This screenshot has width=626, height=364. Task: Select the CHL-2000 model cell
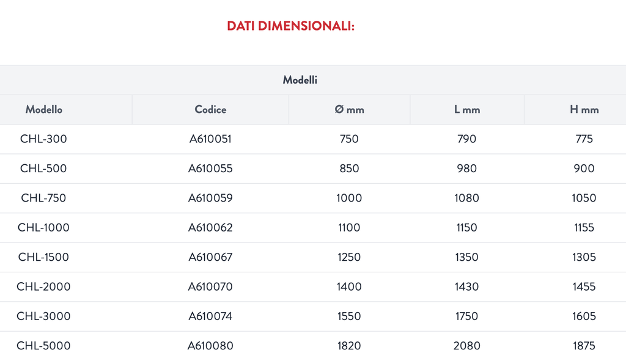pos(43,286)
